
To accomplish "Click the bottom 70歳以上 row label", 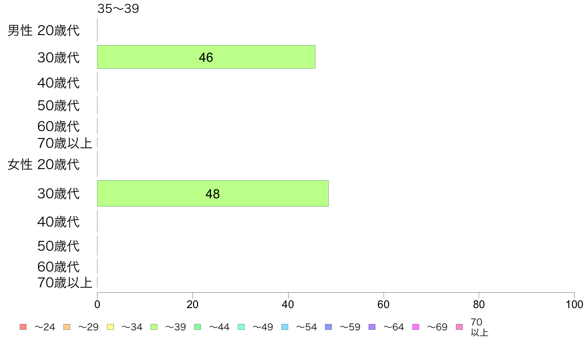I will (x=64, y=282).
